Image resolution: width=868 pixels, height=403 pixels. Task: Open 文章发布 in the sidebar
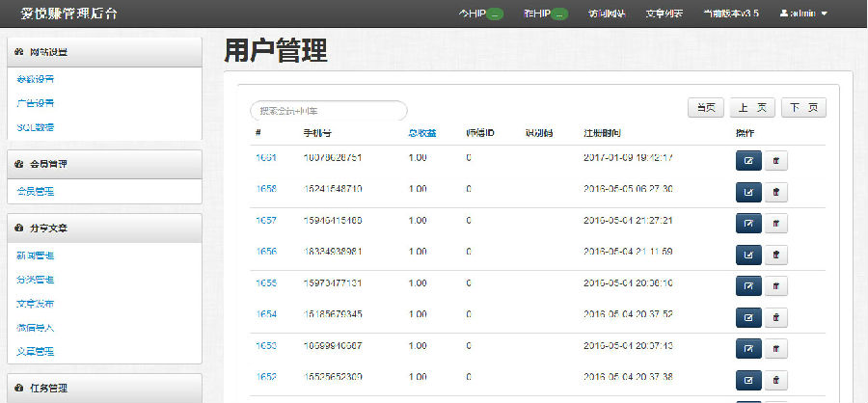[x=36, y=304]
